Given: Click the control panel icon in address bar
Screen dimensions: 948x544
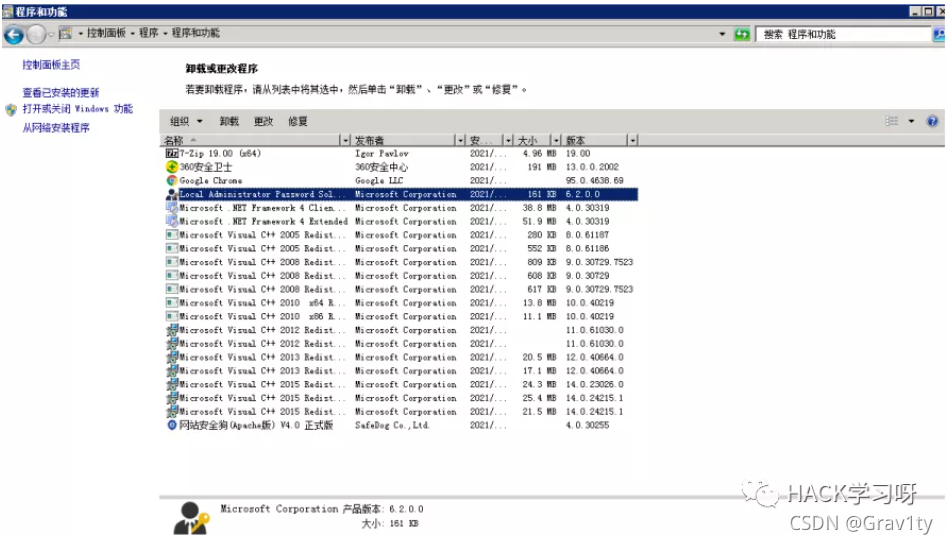Looking at the screenshot, I should 65,33.
